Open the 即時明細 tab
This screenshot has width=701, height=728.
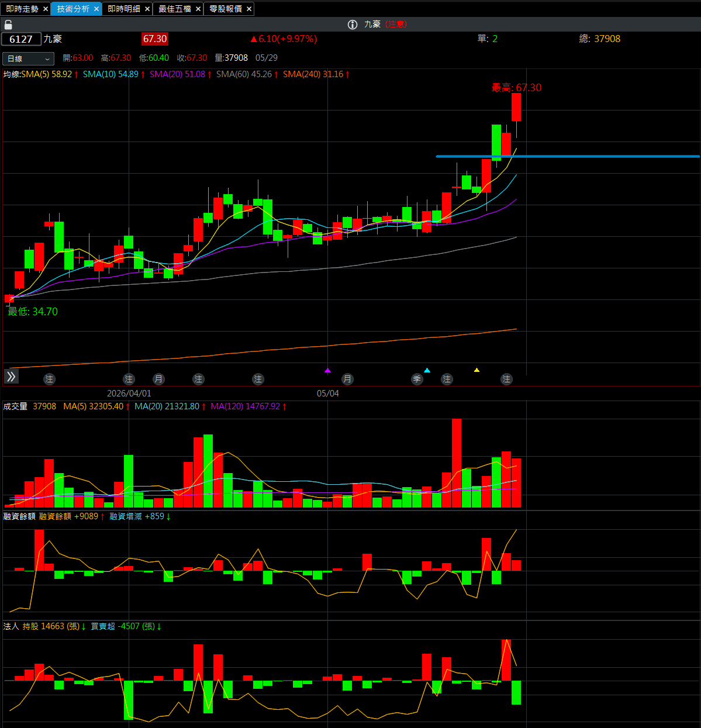[x=124, y=9]
